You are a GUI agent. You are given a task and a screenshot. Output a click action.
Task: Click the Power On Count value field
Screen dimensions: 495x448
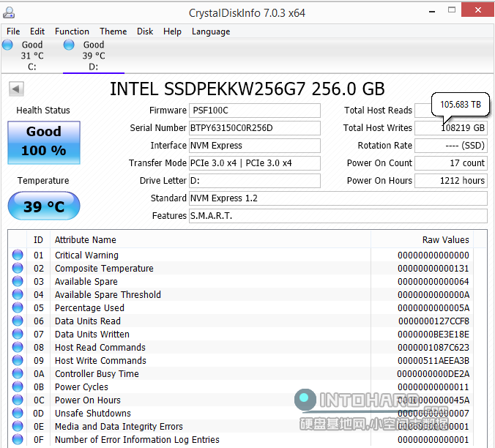point(451,163)
